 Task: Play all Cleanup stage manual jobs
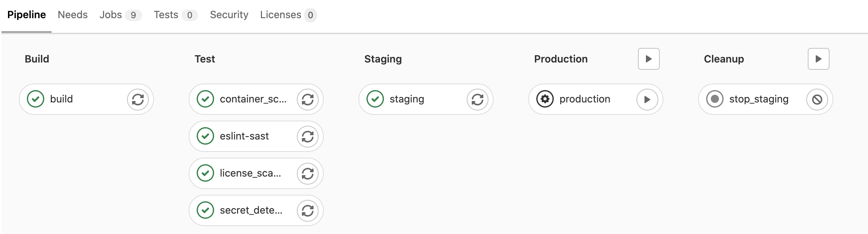[819, 59]
